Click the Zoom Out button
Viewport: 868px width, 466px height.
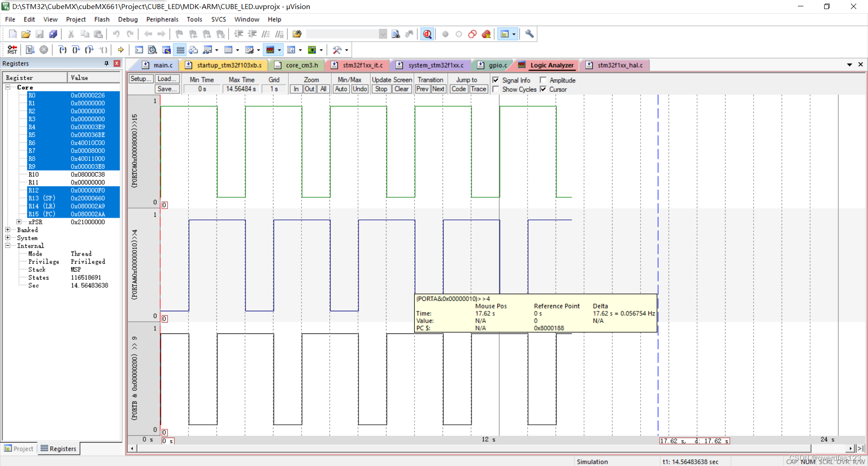(310, 89)
